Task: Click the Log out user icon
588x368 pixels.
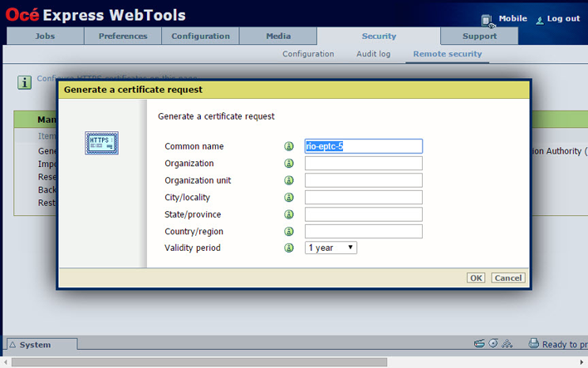Action: pos(540,20)
